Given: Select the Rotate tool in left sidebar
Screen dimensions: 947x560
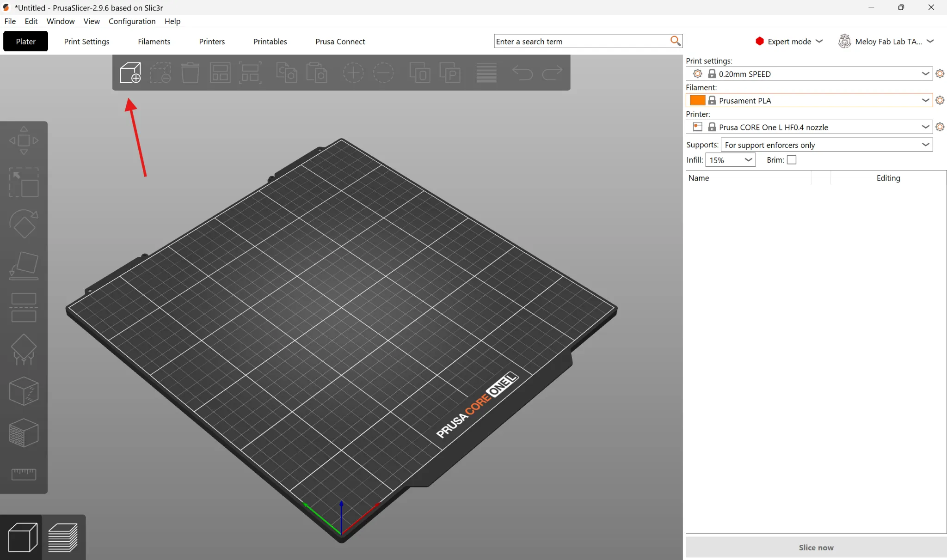Looking at the screenshot, I should [x=24, y=224].
